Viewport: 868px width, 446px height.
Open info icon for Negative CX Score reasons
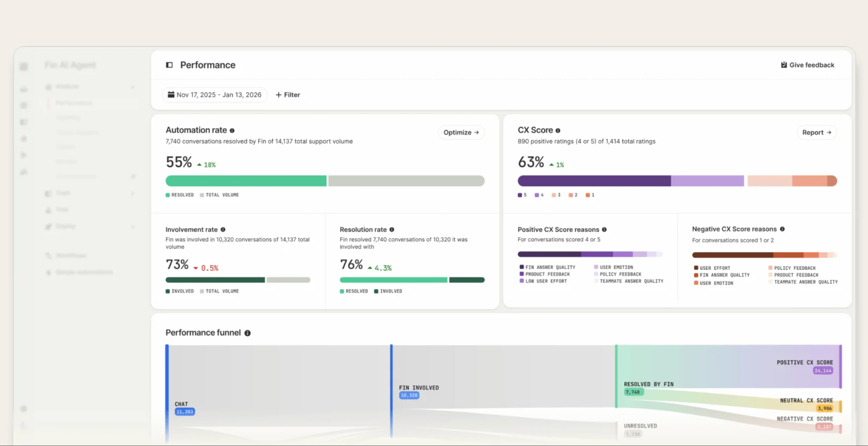pyautogui.click(x=782, y=229)
